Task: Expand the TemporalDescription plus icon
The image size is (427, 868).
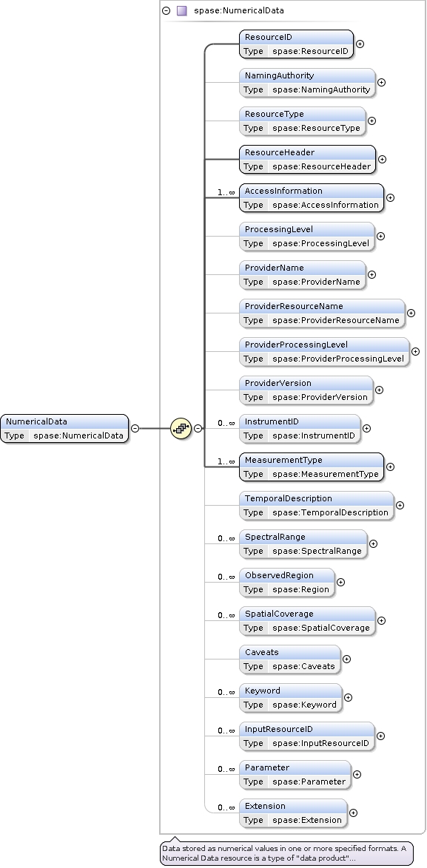Action: pyautogui.click(x=400, y=506)
